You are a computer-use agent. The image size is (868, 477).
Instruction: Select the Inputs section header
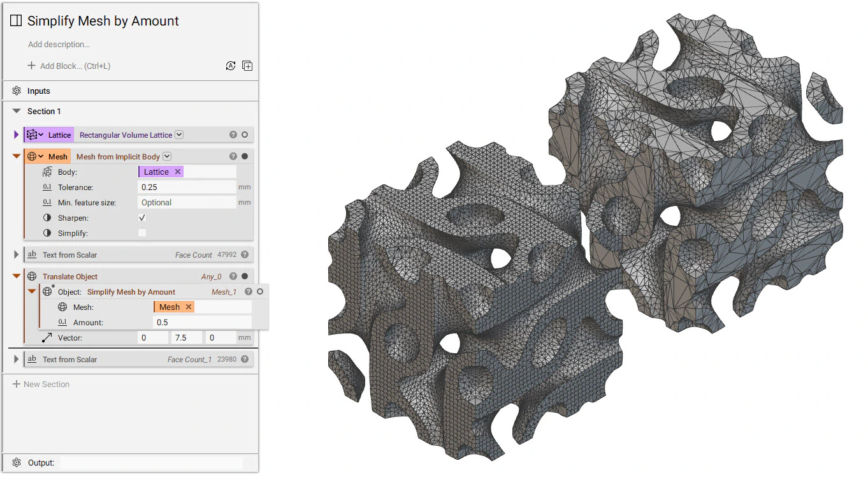[38, 91]
